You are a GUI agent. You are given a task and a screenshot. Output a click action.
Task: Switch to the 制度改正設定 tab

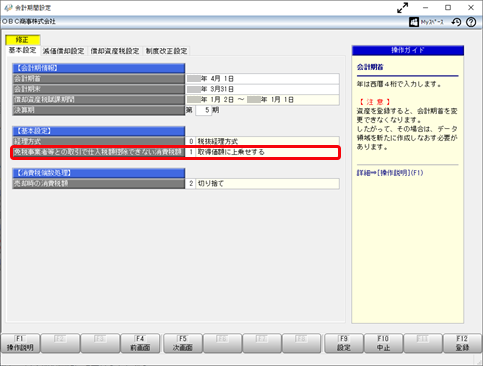tap(166, 51)
